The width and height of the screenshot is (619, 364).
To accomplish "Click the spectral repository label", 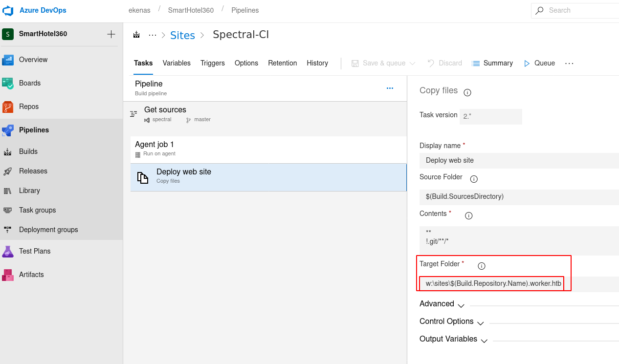I will pyautogui.click(x=162, y=119).
